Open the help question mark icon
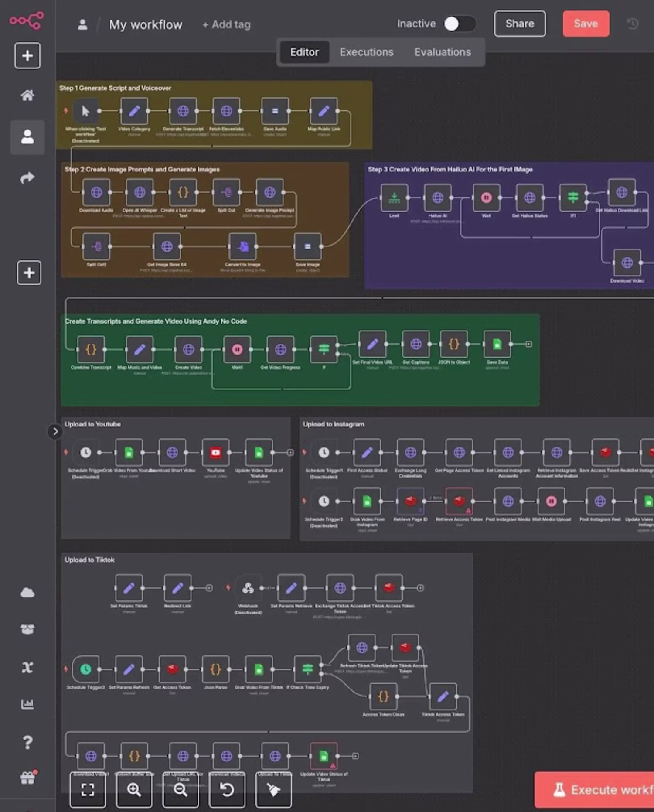The height and width of the screenshot is (812, 654). tap(27, 742)
